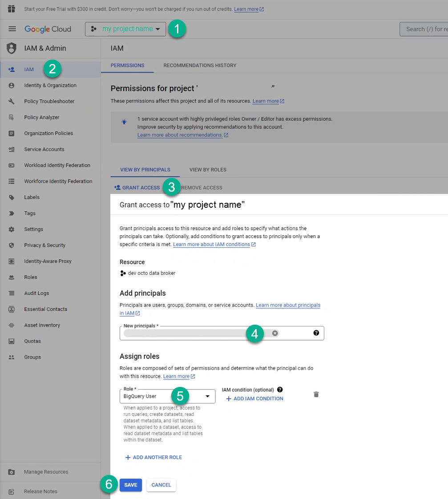Open the hamburger navigation menu
The height and width of the screenshot is (499, 448).
[x=12, y=29]
